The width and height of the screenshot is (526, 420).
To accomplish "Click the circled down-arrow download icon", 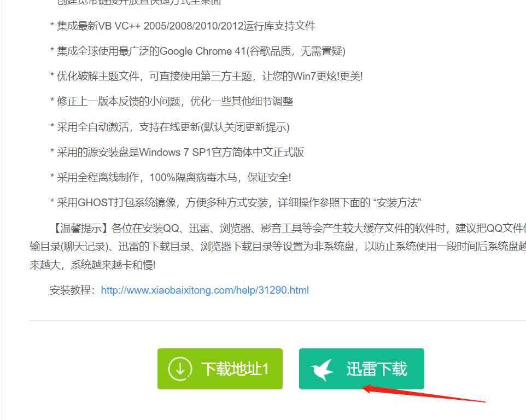I will click(180, 369).
